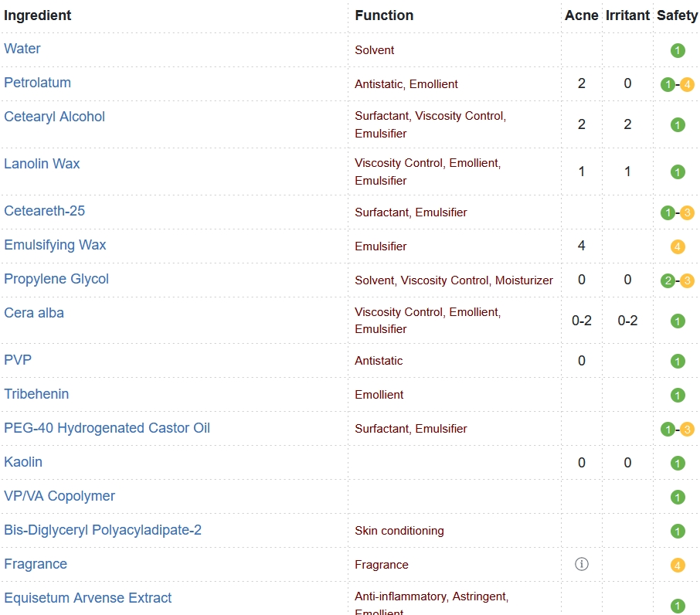The width and height of the screenshot is (700, 615).
Task: Click the Irritant column header
Action: (x=627, y=15)
